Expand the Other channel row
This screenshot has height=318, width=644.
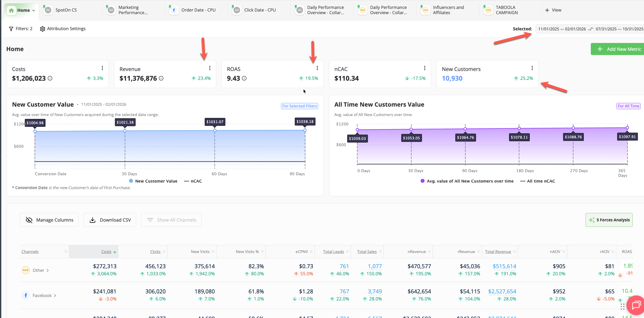pyautogui.click(x=48, y=270)
